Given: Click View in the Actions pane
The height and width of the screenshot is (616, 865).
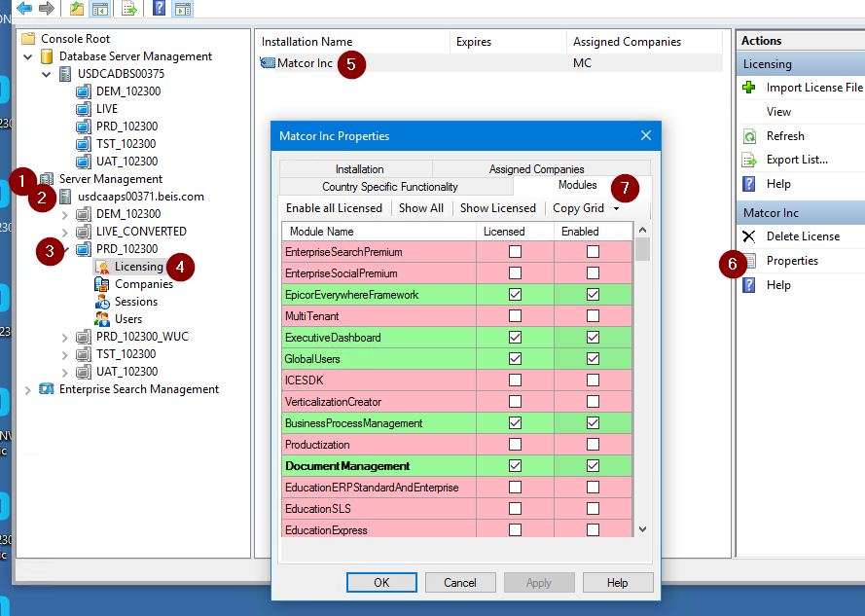Looking at the screenshot, I should (x=778, y=112).
